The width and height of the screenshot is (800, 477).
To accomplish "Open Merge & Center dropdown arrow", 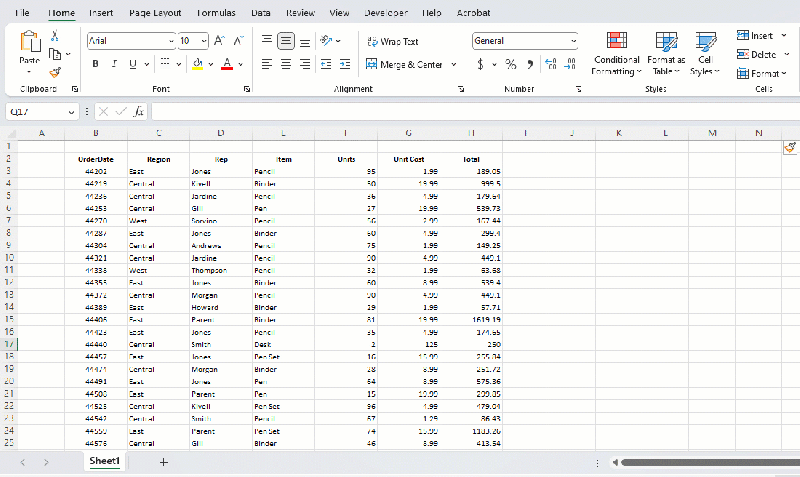I will [x=454, y=64].
